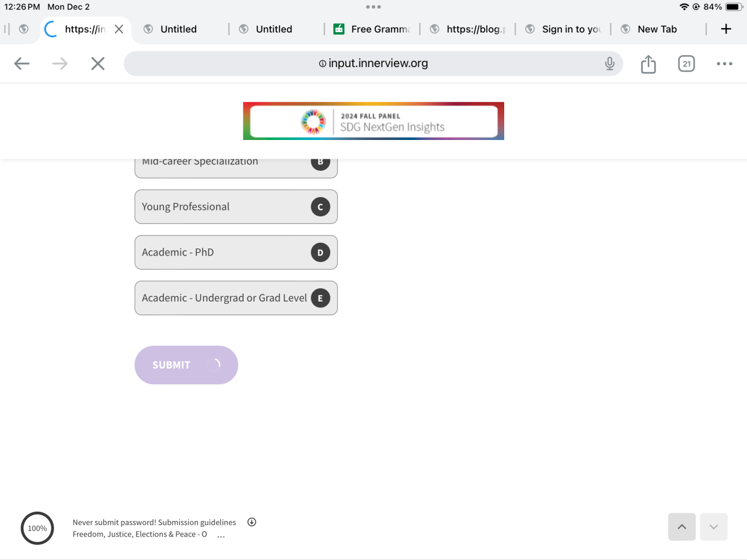This screenshot has height=560, width=747.
Task: Tap the microphone icon in address bar
Action: click(x=610, y=64)
